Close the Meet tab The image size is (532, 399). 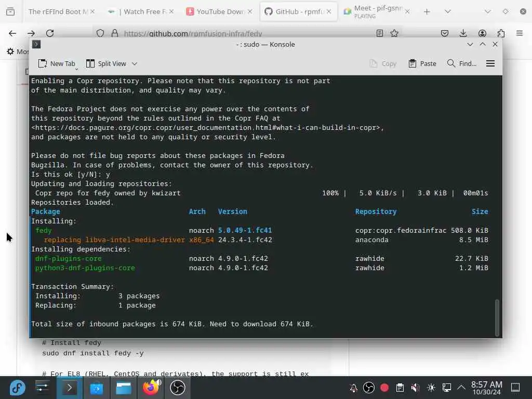click(407, 11)
